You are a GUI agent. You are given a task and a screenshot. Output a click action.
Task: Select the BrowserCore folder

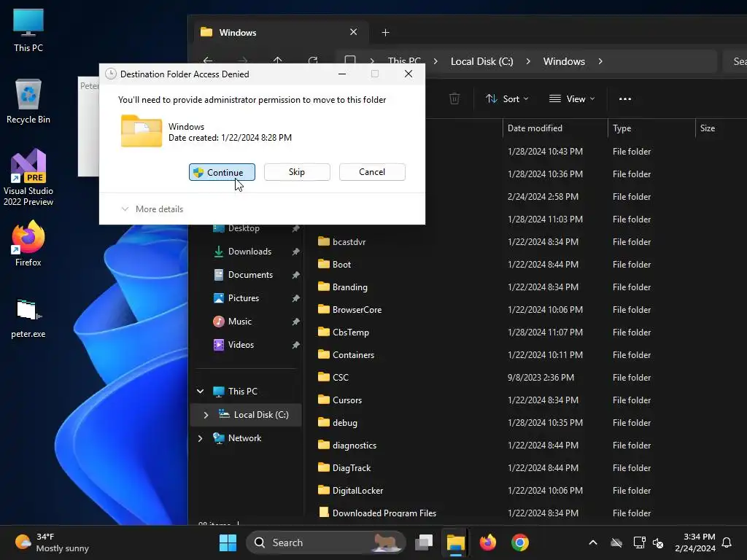tap(357, 309)
